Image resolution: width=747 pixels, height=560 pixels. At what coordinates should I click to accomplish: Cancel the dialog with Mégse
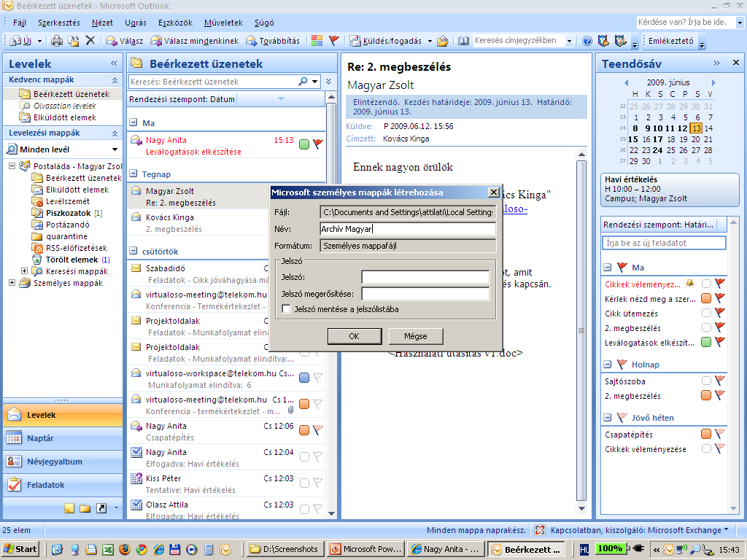click(x=416, y=336)
